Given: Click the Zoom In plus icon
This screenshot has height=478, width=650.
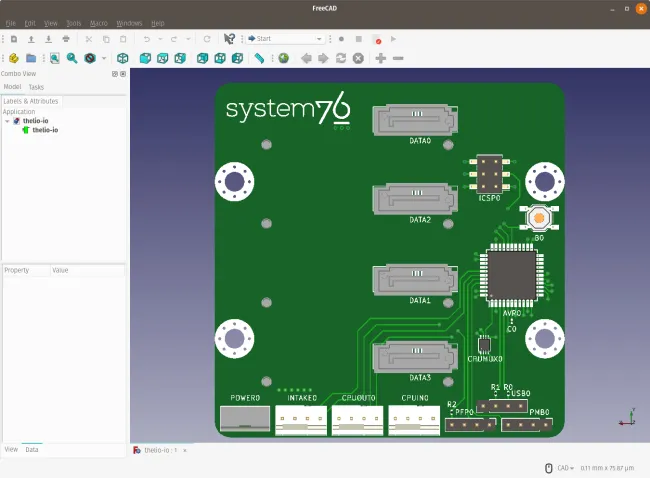Looking at the screenshot, I should click(381, 58).
